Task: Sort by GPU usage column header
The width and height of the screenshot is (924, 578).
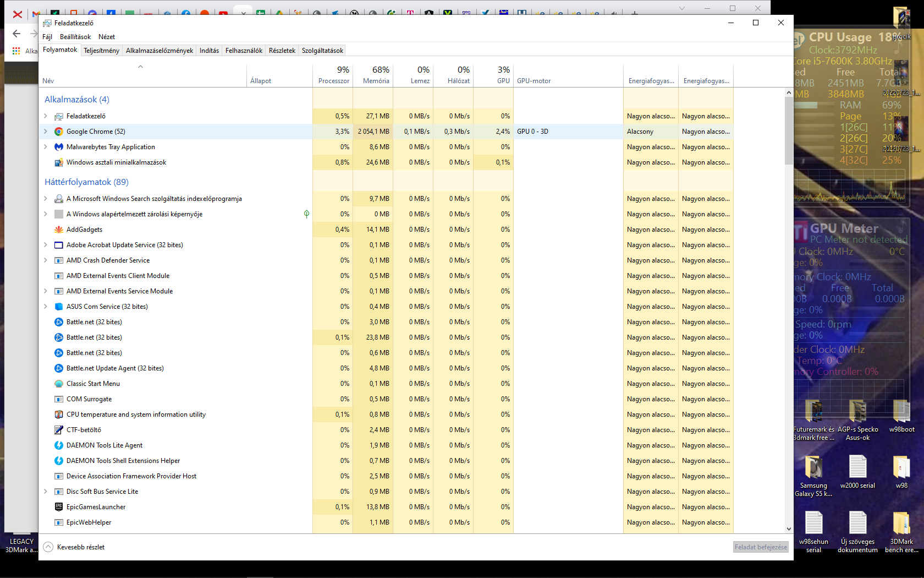Action: click(493, 75)
